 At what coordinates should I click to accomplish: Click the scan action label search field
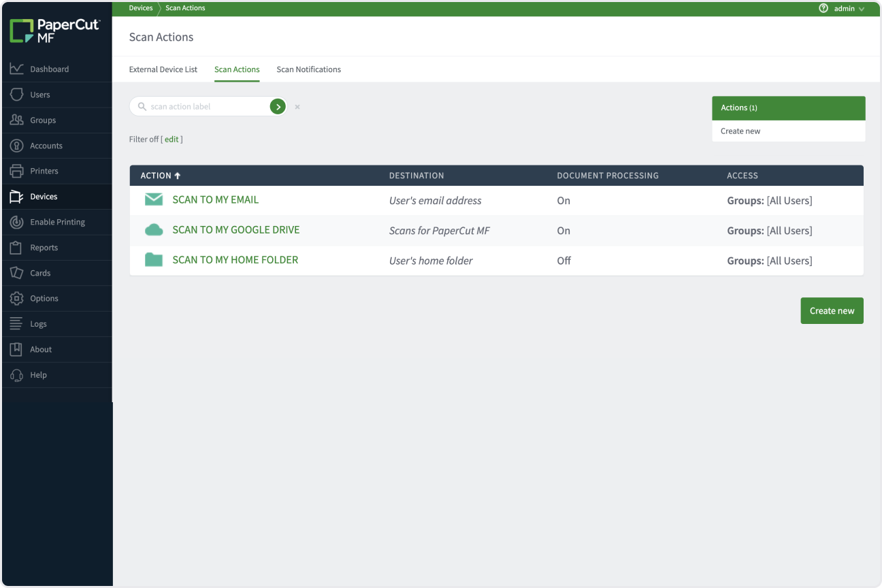point(208,106)
